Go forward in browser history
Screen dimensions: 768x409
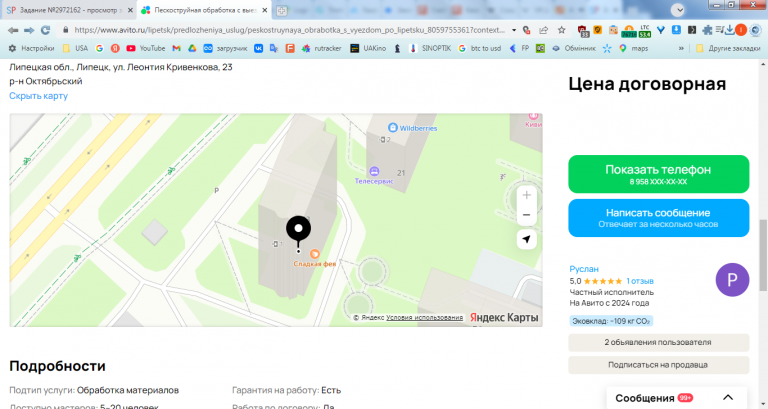coord(29,30)
